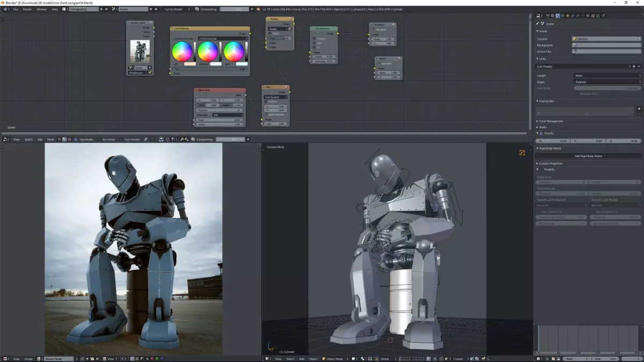Open 3D viewport Object menu
Image resolution: width=644 pixels, height=362 pixels.
point(313,359)
